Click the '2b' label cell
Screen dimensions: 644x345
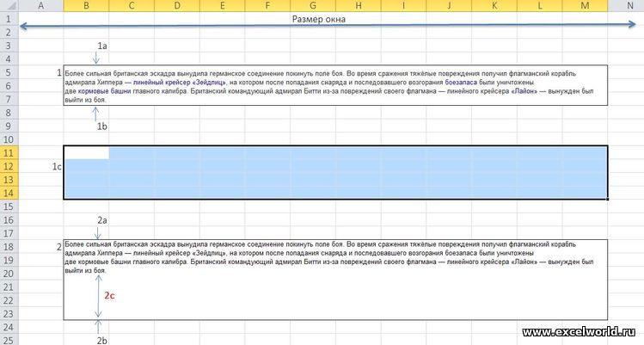(101, 341)
